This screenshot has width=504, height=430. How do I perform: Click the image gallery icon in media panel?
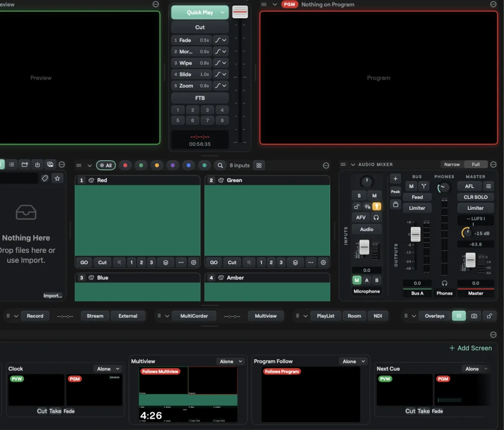pyautogui.click(x=50, y=165)
